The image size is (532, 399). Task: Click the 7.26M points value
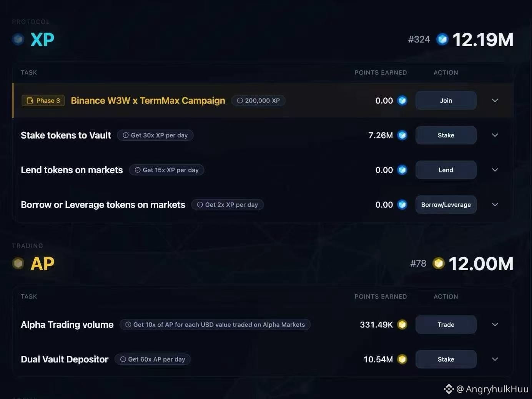(x=381, y=135)
